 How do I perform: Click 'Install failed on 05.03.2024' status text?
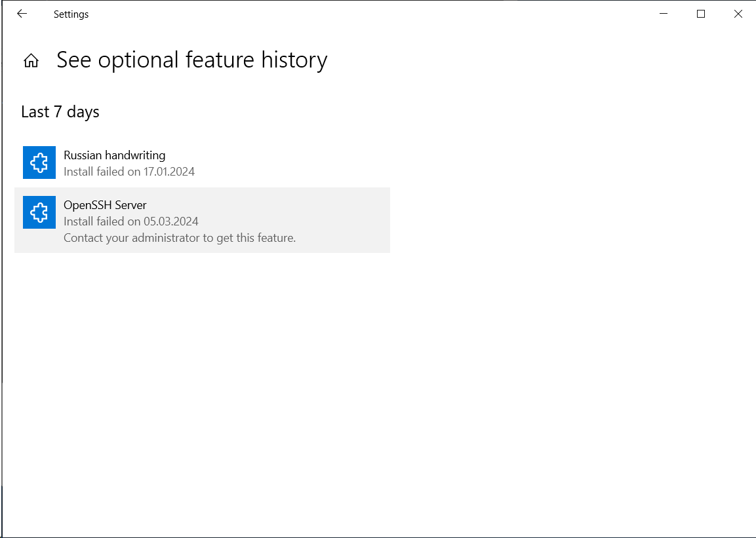pyautogui.click(x=130, y=221)
